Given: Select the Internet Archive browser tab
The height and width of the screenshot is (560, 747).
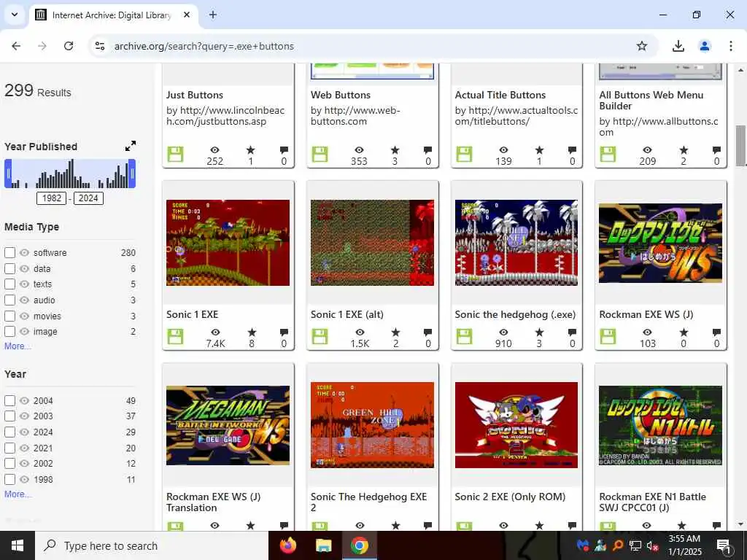Looking at the screenshot, I should (x=113, y=15).
